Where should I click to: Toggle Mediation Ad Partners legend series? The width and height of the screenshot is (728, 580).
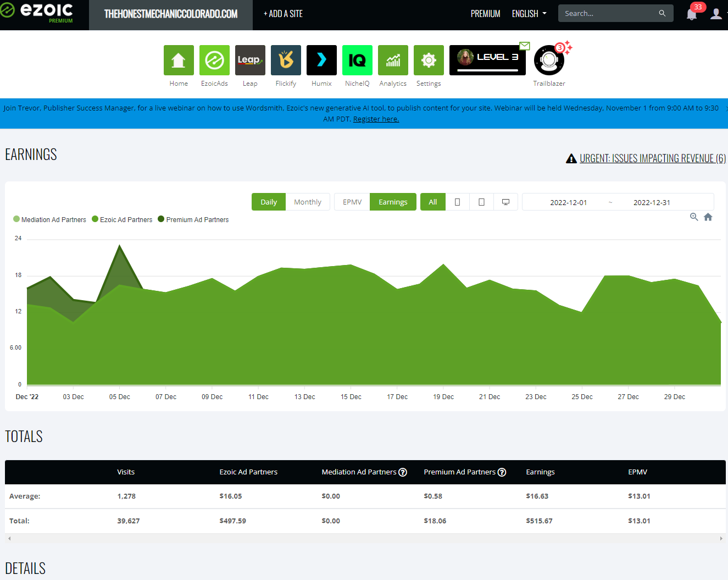49,219
